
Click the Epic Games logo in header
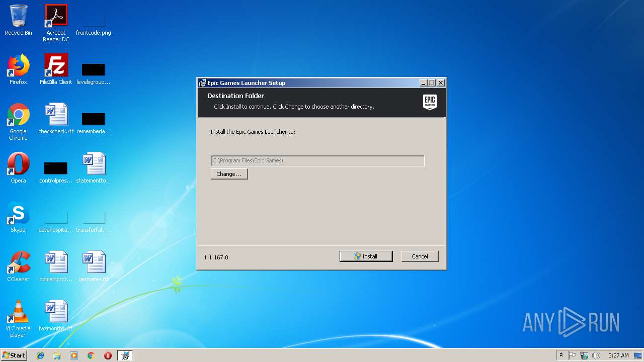point(430,102)
